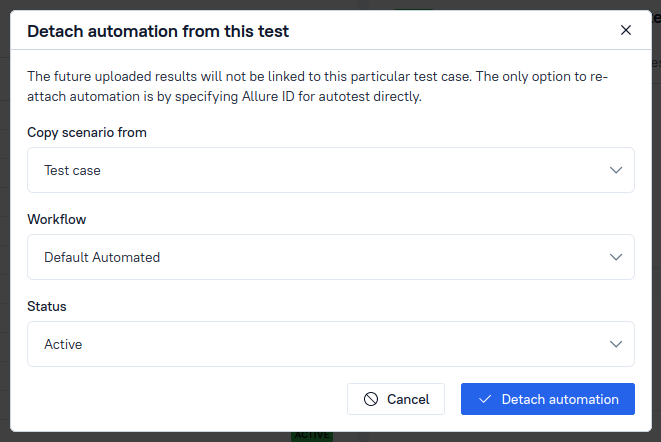Click the dialog title 'Detach automation from this test'
This screenshot has height=442, width=661.
pyautogui.click(x=158, y=31)
